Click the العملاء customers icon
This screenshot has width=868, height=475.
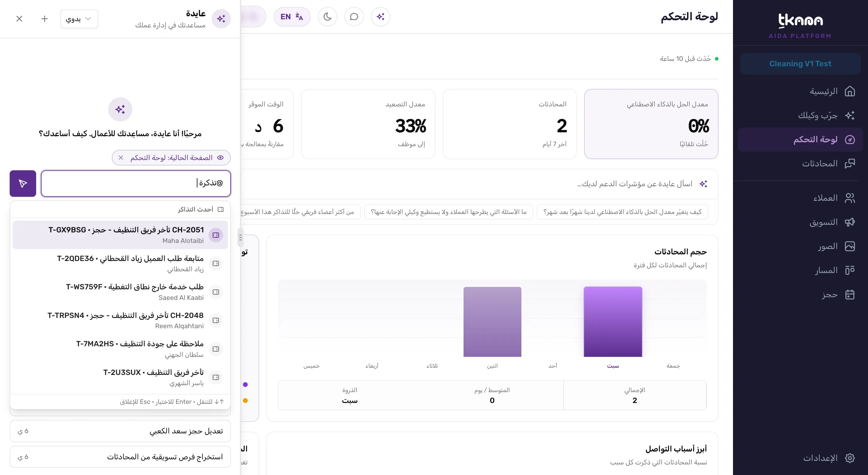850,198
